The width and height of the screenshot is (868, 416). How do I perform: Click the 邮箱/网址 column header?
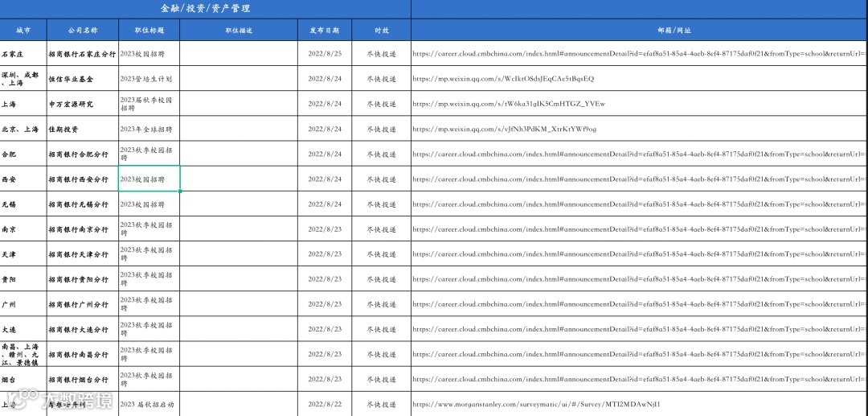click(x=640, y=30)
